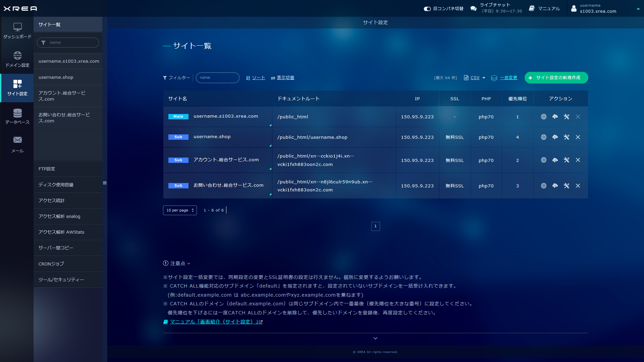Click globe icon for username.shop row
644x362 pixels.
point(544,137)
